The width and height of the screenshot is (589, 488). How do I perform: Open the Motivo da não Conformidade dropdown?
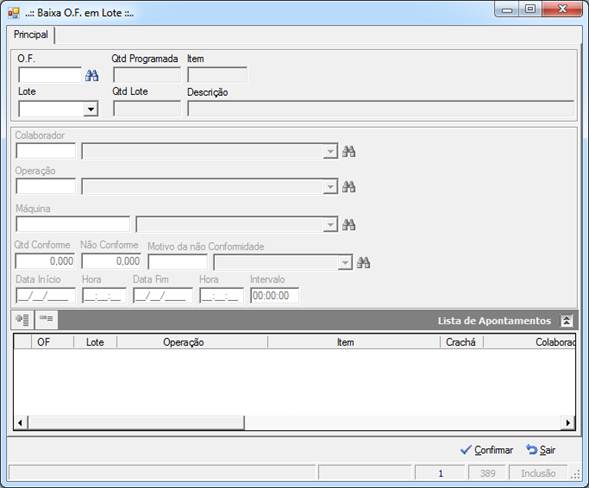pyautogui.click(x=344, y=262)
